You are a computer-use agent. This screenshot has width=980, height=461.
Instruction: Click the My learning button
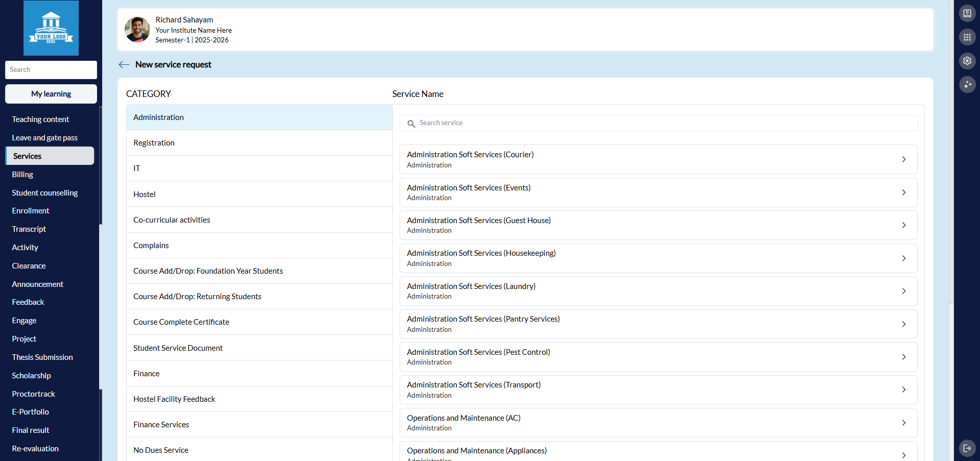click(x=51, y=94)
